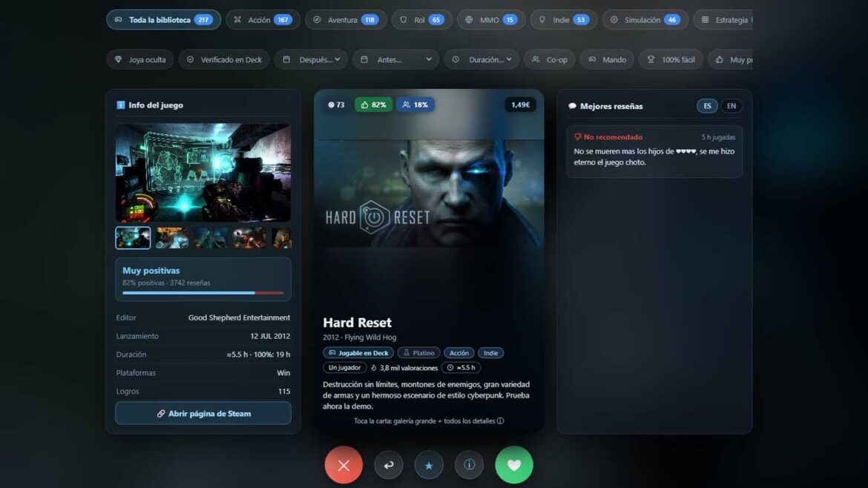This screenshot has height=488, width=868.
Task: Click the round info button
Action: [x=470, y=465]
